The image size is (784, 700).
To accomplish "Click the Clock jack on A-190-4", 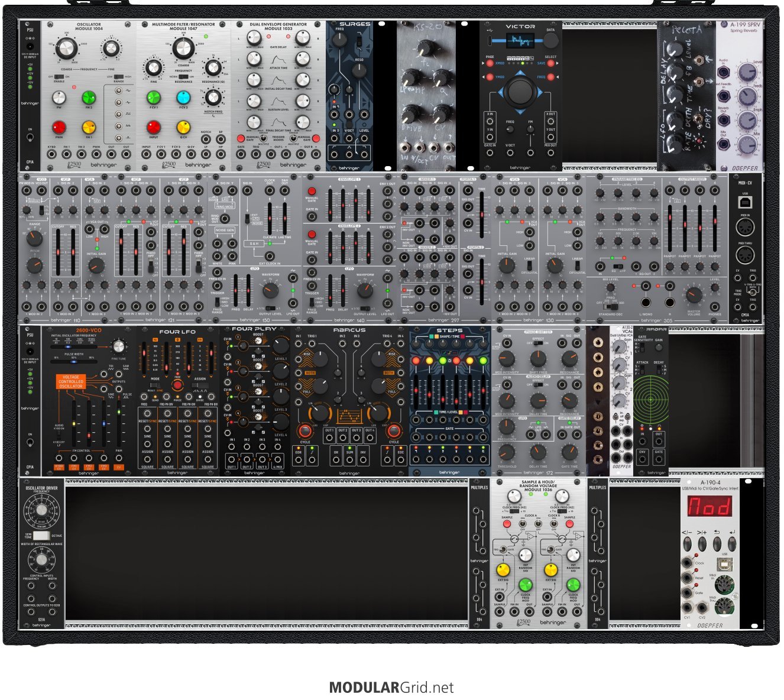I will tap(688, 562).
